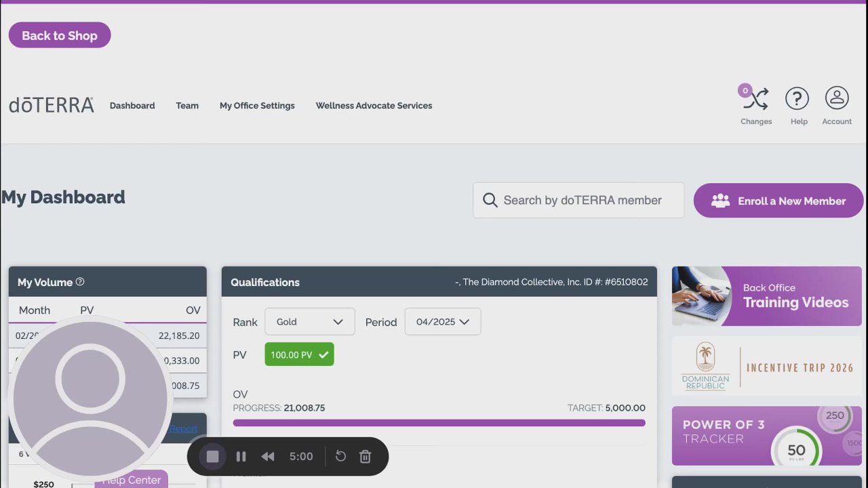Click the Back to Shop button

tap(60, 35)
